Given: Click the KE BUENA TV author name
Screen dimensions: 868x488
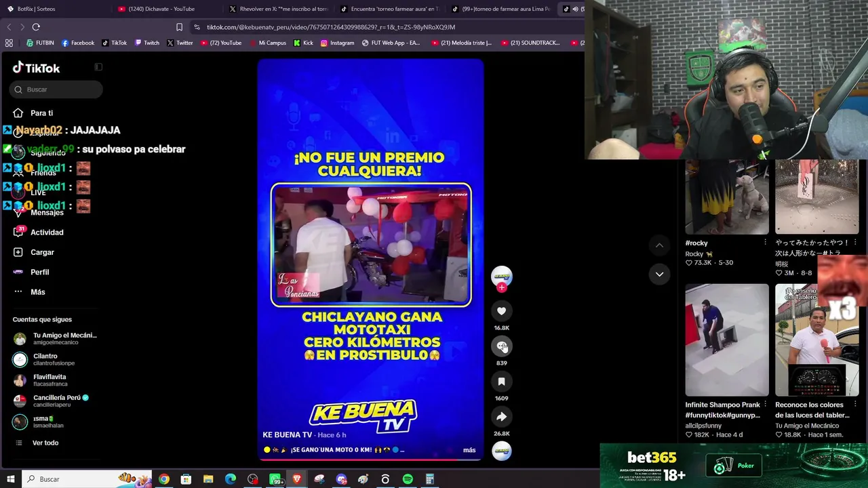Looking at the screenshot, I should (x=288, y=434).
